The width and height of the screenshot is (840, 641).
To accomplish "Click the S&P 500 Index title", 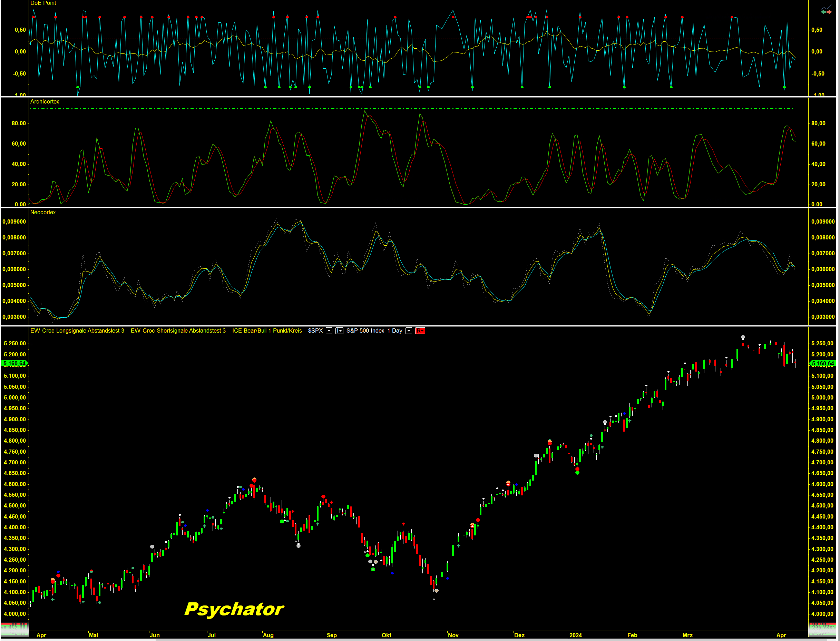I will pos(365,331).
